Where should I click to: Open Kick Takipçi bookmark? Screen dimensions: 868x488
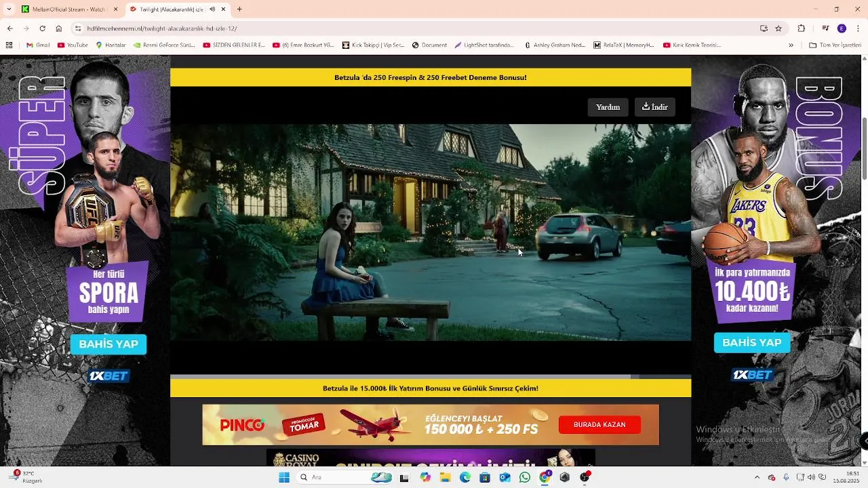coord(374,45)
